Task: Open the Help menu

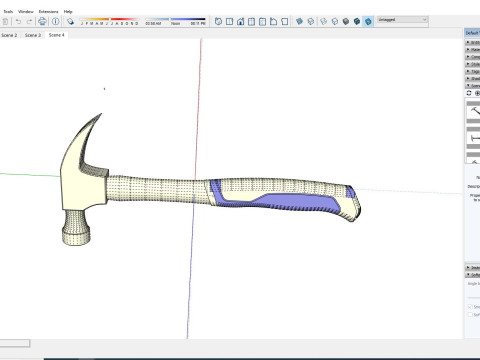Action: [x=68, y=12]
